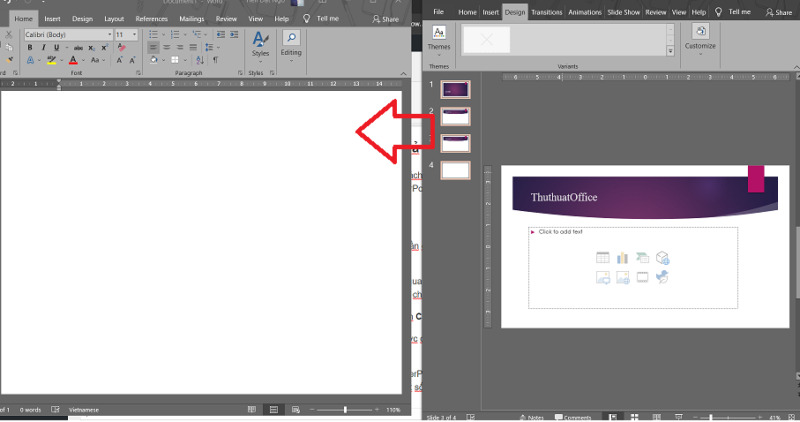Open the Editing menu in Word
Image resolution: width=800 pixels, height=422 pixels.
[x=291, y=46]
